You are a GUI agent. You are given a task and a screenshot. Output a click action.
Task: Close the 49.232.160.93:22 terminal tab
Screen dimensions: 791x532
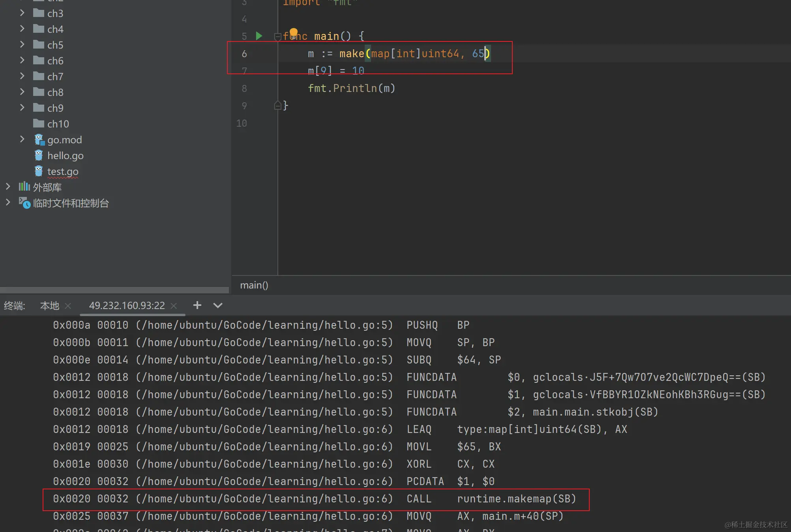[x=174, y=306]
